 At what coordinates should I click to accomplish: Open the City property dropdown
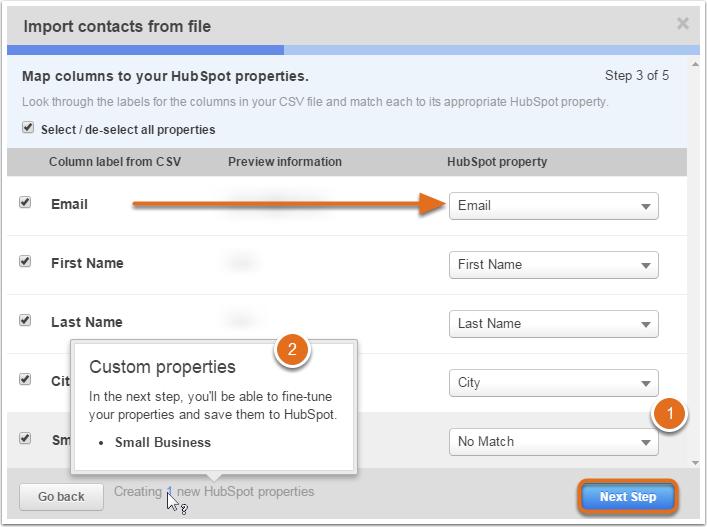click(554, 383)
